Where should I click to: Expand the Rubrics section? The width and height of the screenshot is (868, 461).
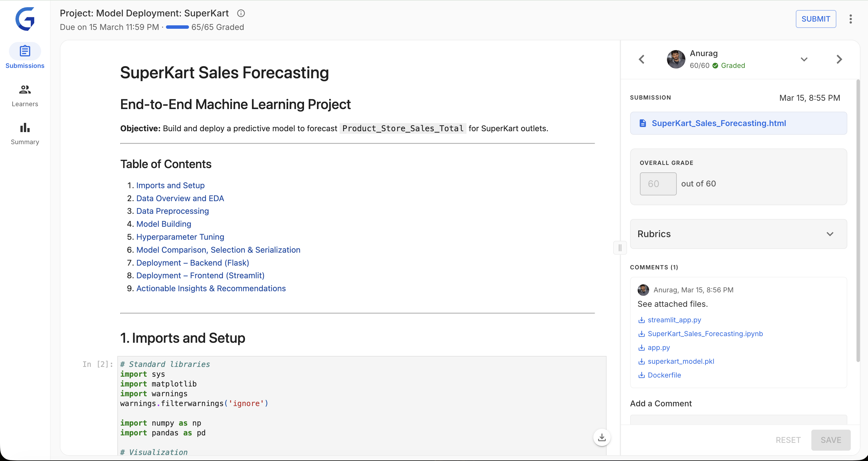[738, 234]
